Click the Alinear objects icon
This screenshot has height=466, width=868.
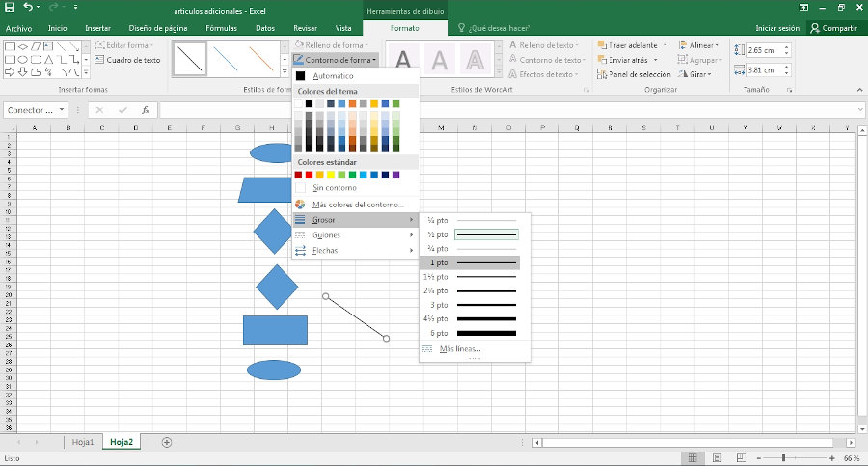[683, 45]
